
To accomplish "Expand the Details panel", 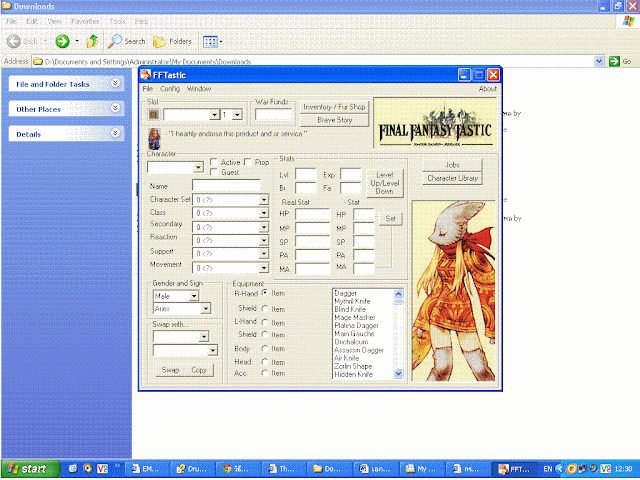I will 116,133.
